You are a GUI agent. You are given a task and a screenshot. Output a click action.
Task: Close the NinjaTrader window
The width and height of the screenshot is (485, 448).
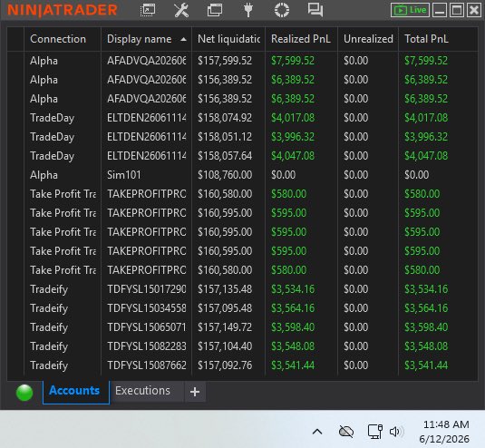coord(474,10)
